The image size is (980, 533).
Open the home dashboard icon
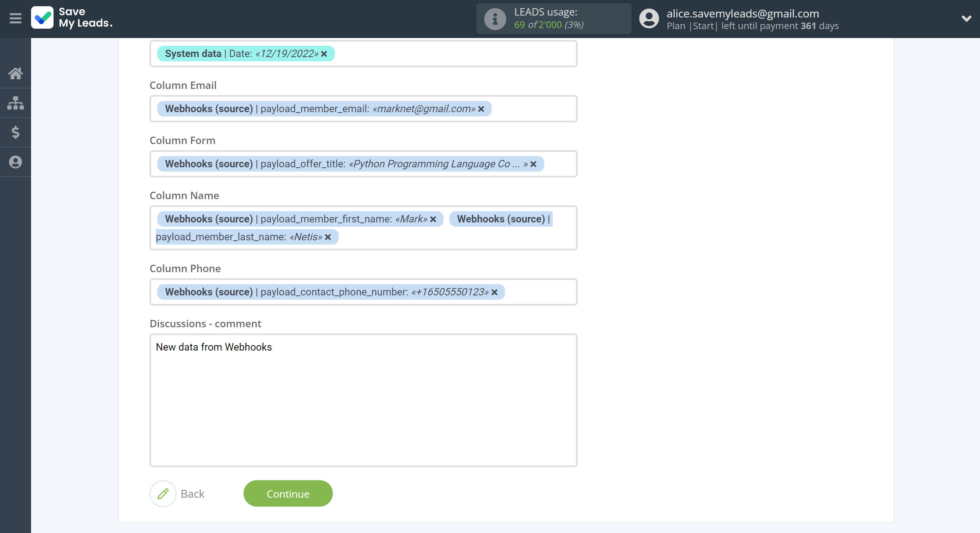[x=16, y=73]
